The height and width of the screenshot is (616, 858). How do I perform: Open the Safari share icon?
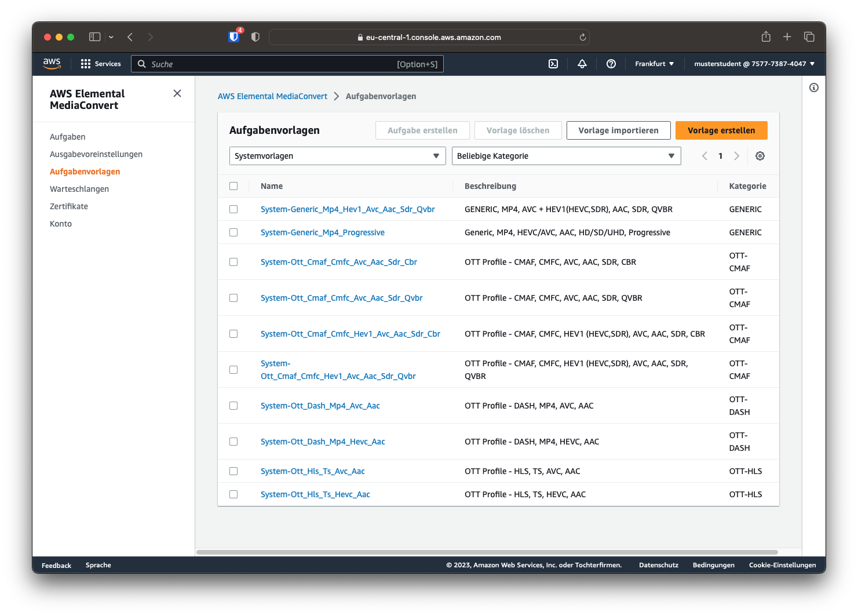tap(766, 37)
